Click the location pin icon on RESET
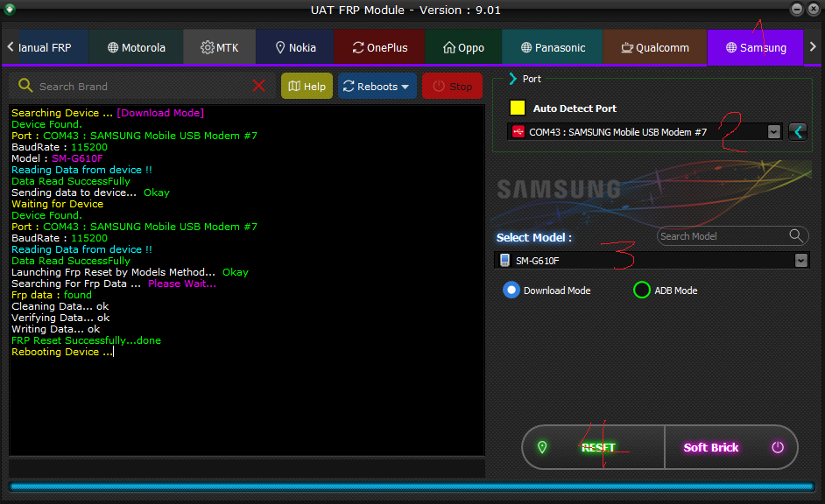825x504 pixels. point(542,447)
